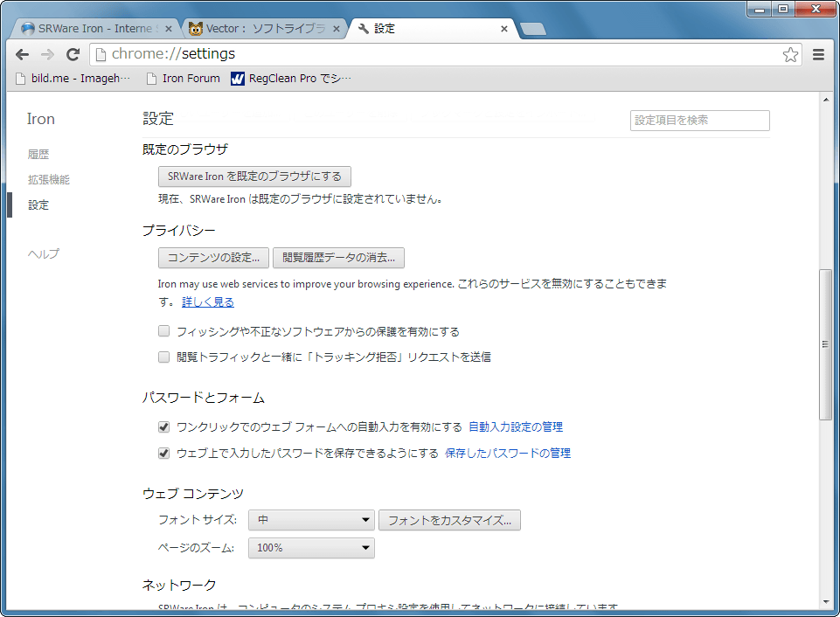The height and width of the screenshot is (617, 840).
Task: Click 閲覧履歴データの消去 button
Action: pyautogui.click(x=338, y=258)
